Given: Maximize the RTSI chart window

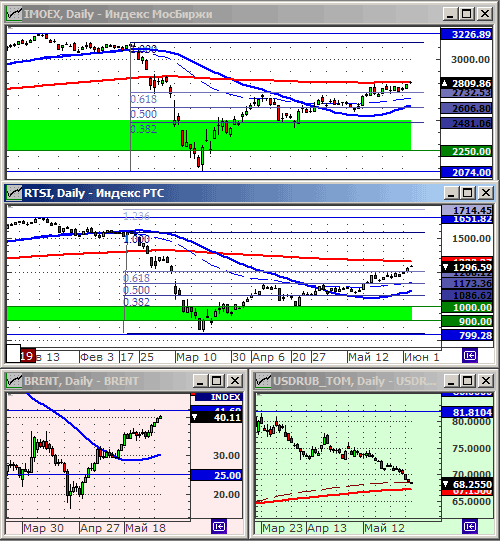Looking at the screenshot, I should [467, 193].
